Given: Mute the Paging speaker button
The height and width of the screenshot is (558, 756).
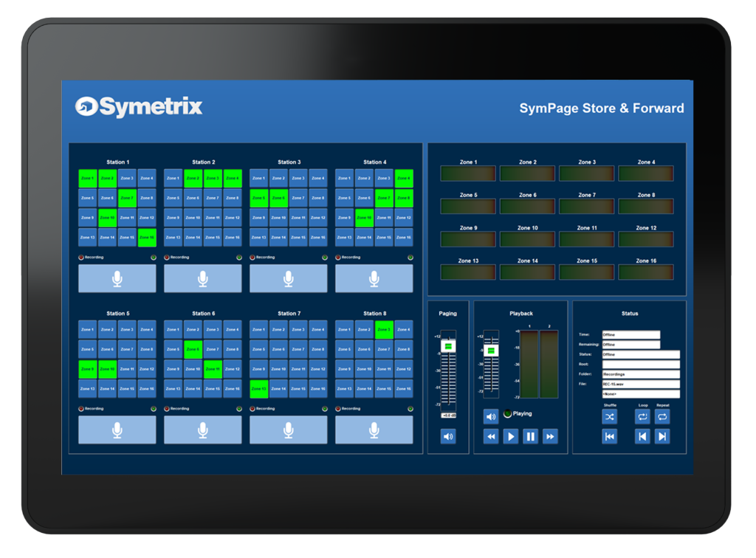Looking at the screenshot, I should [448, 436].
